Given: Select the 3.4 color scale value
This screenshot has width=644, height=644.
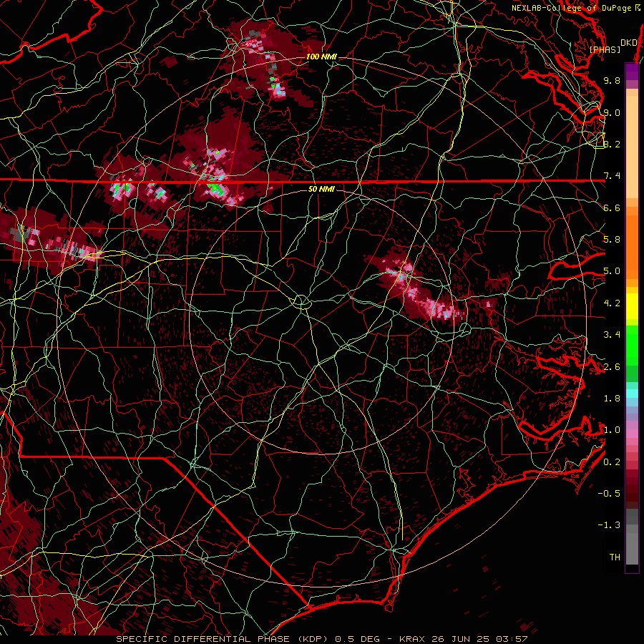Looking at the screenshot, I should (x=612, y=335).
